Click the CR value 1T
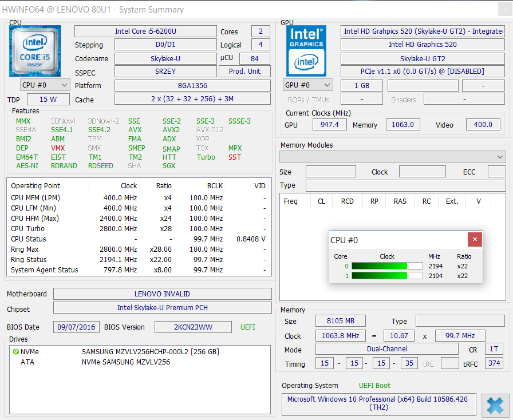 coord(494,349)
